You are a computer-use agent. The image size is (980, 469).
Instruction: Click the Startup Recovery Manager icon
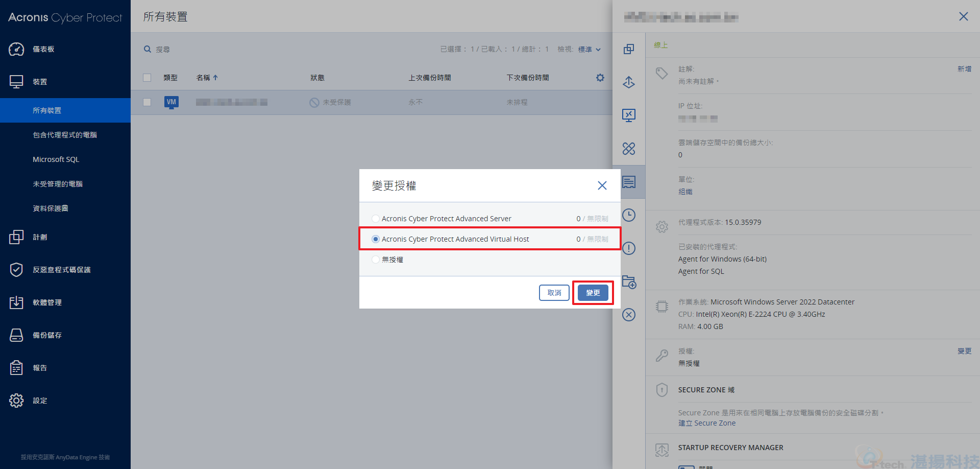click(662, 450)
